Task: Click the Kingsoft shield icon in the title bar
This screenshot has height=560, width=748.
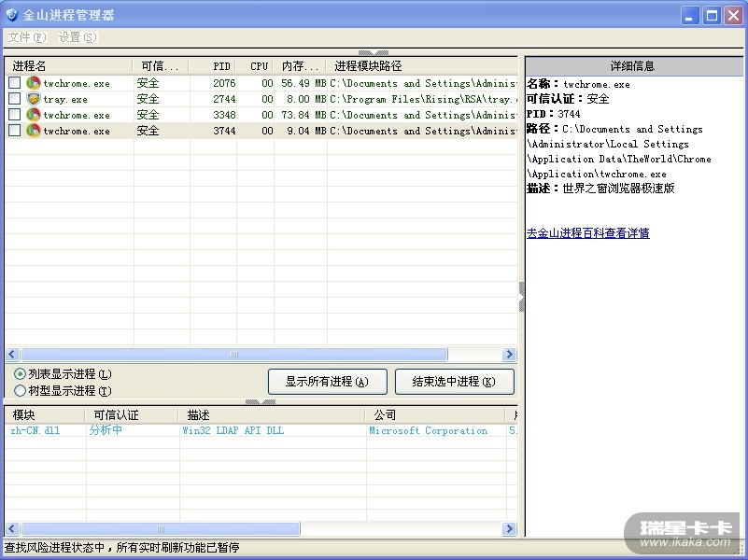Action: pos(11,15)
